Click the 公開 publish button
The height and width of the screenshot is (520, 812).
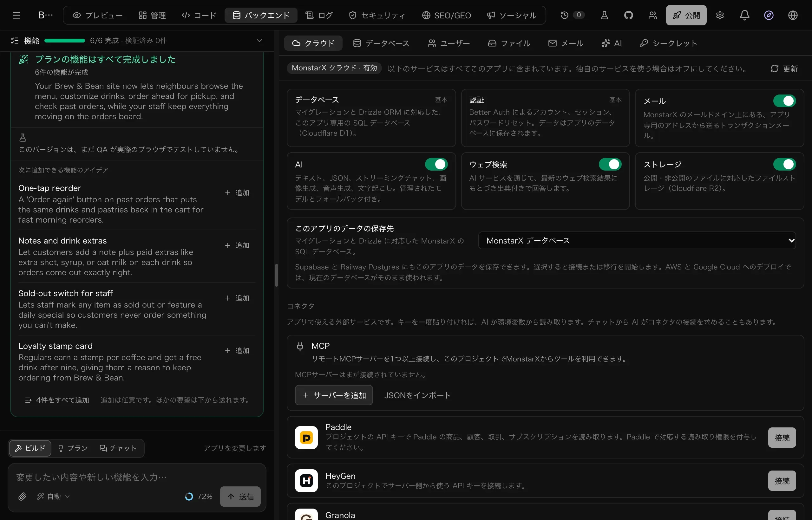point(686,15)
